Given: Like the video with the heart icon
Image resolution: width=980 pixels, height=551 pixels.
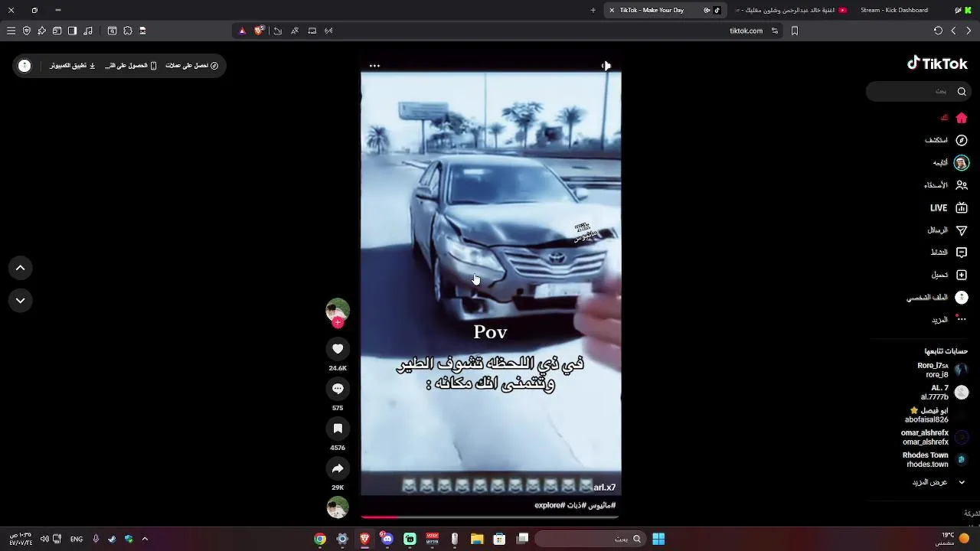Looking at the screenshot, I should click(338, 349).
